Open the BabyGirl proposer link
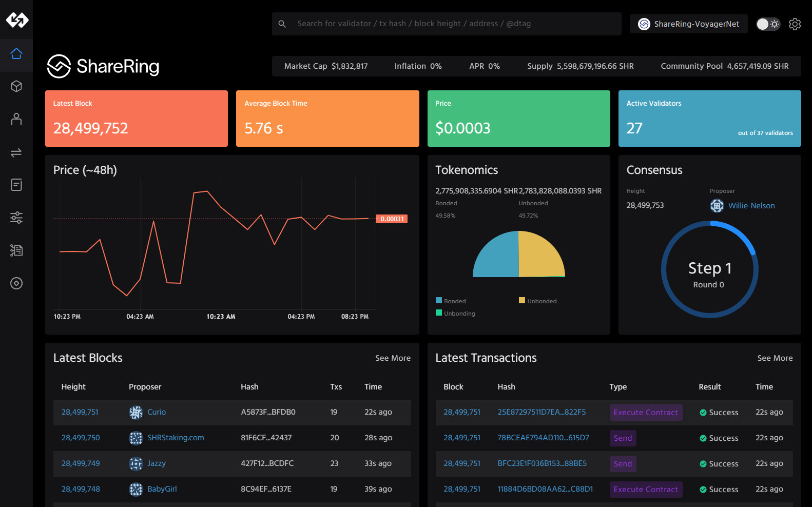 coord(162,489)
